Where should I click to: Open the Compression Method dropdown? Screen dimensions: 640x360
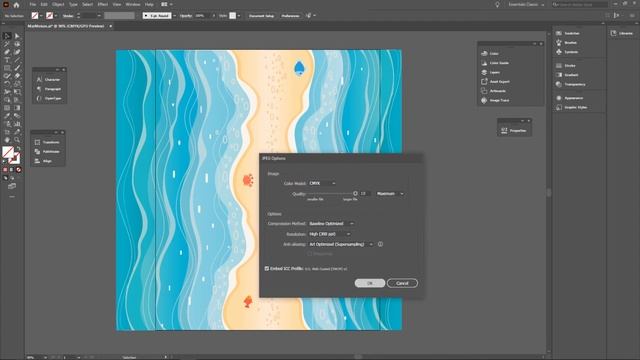tap(331, 224)
